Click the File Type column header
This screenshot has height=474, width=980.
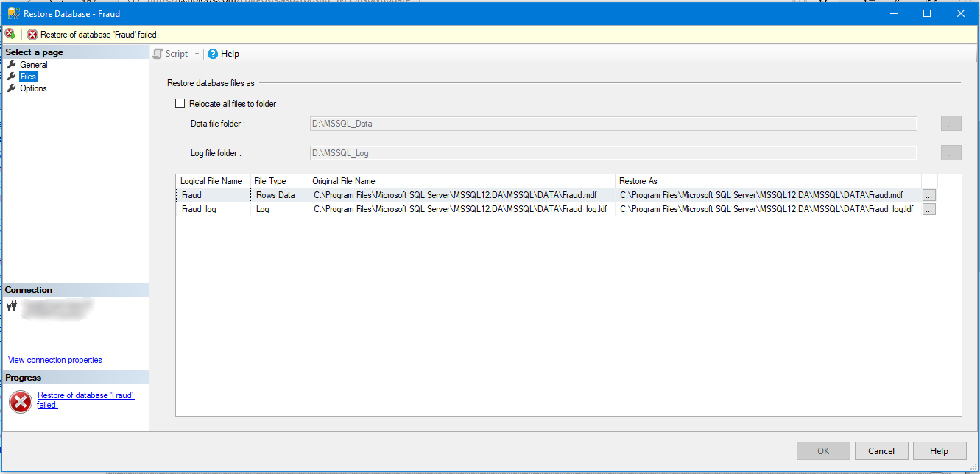point(280,181)
